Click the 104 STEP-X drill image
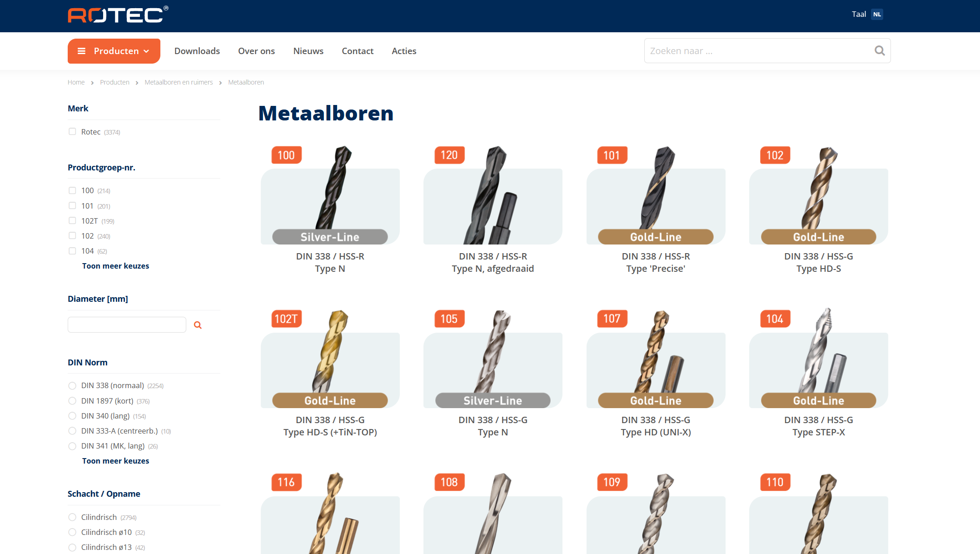The height and width of the screenshot is (554, 980). pyautogui.click(x=818, y=358)
